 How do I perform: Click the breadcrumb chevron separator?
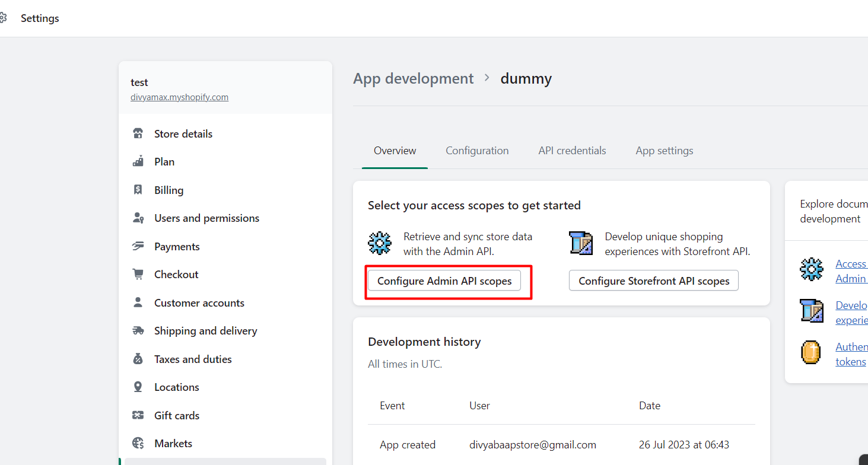487,78
